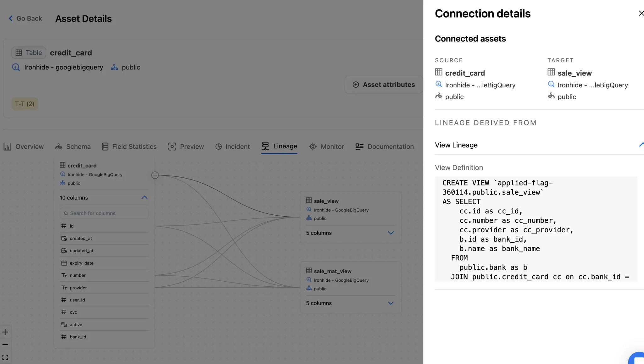Switch to the Schema tab
The image size is (644, 364).
[73, 147]
